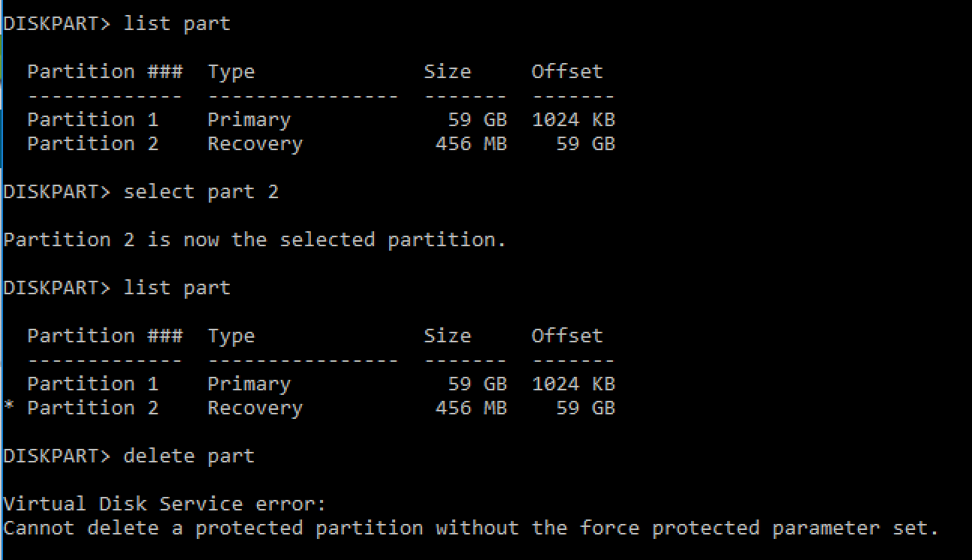The image size is (972, 560).
Task: Click the "delete part" command text
Action: (x=189, y=456)
